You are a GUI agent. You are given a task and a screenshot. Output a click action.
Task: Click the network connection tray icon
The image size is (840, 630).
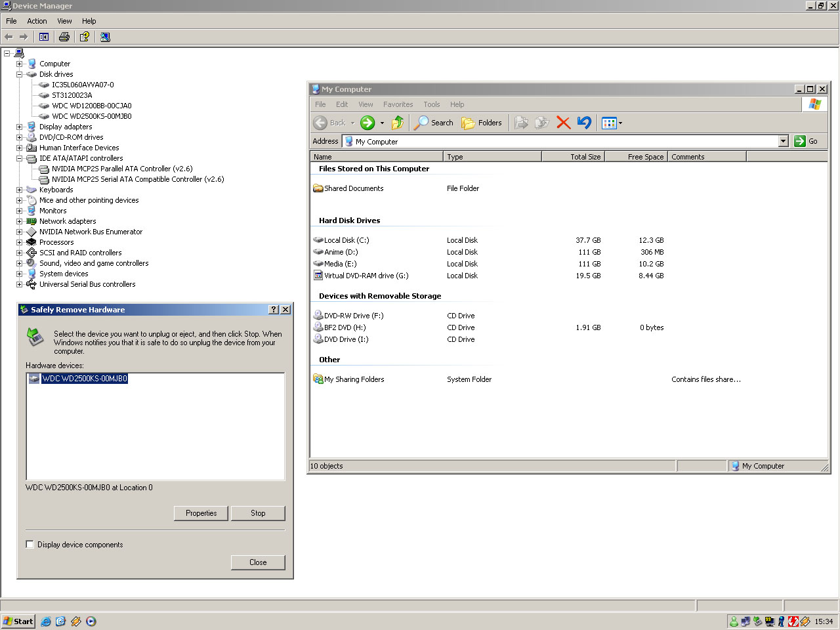coord(745,621)
